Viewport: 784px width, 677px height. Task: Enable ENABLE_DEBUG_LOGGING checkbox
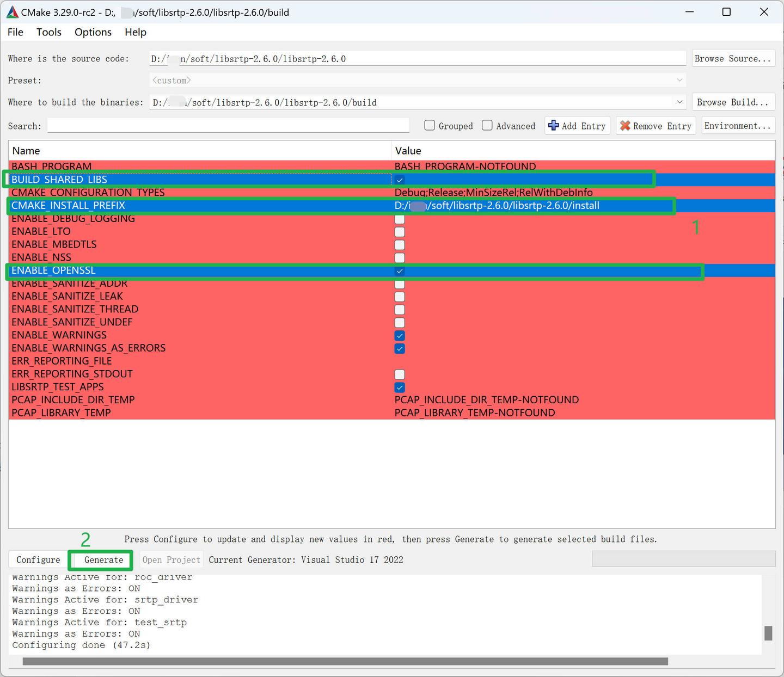point(400,219)
